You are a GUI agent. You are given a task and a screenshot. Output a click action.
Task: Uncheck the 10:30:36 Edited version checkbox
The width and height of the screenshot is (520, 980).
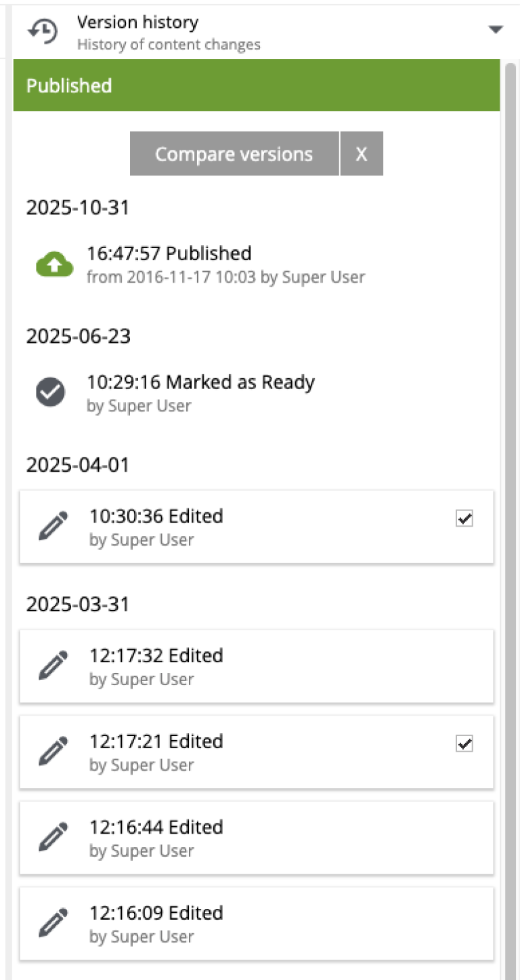(464, 518)
